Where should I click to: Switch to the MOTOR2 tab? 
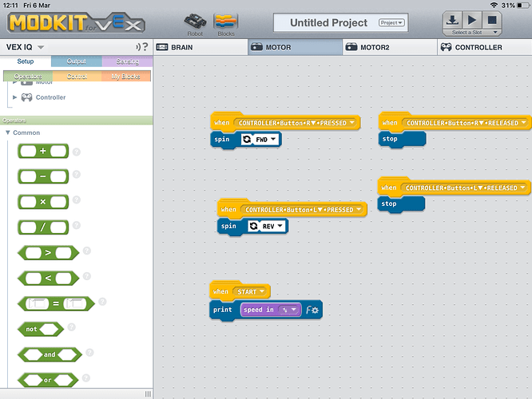pyautogui.click(x=390, y=47)
